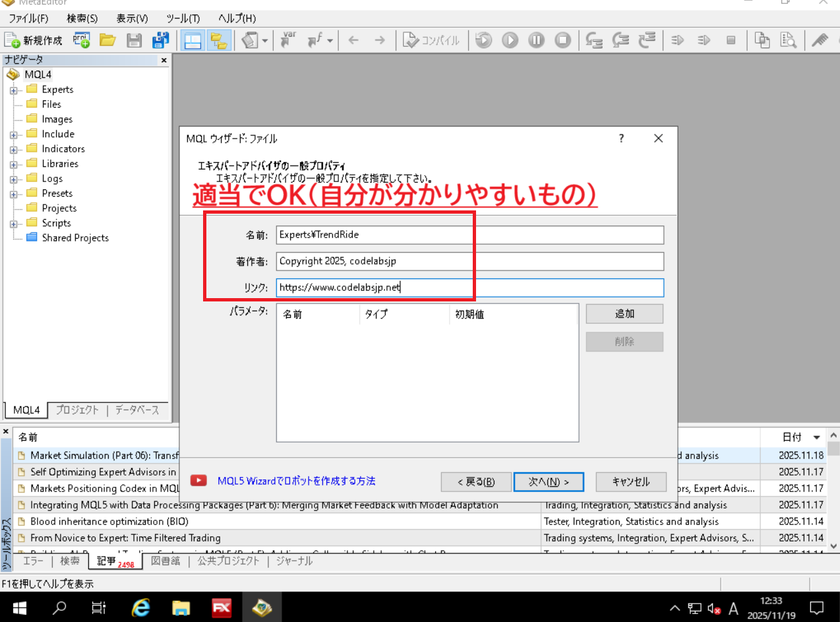Open the variables watch (var) icon
Viewport: 840px width, 622px height.
click(x=287, y=40)
